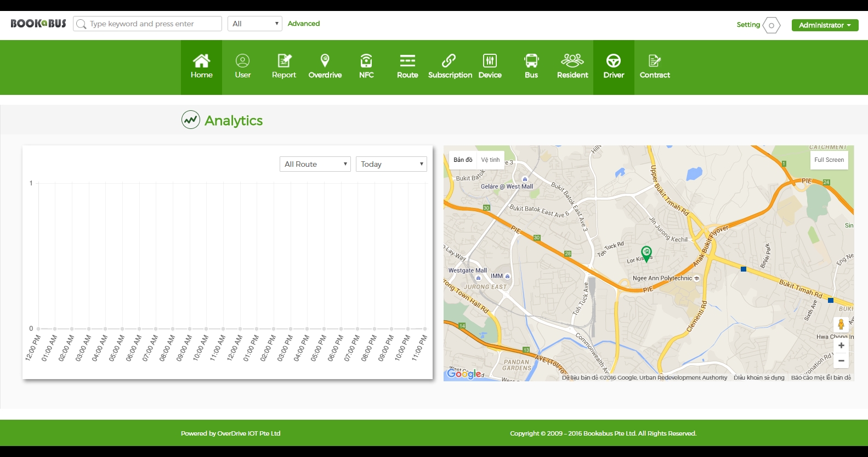Open the Driver steering wheel icon
This screenshot has width=868, height=457.
(614, 60)
